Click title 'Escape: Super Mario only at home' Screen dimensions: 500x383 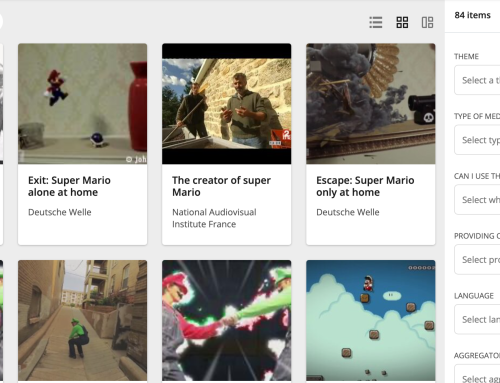(x=365, y=186)
